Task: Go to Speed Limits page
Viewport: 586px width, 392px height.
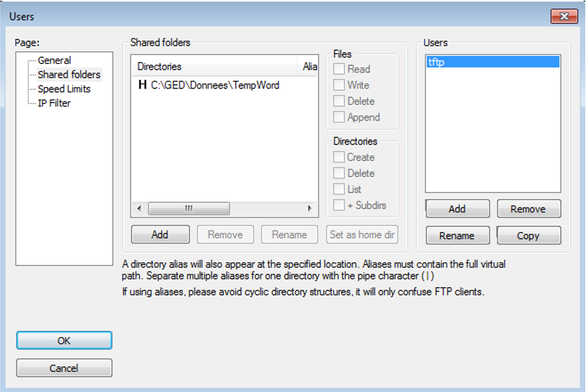Action: [63, 89]
